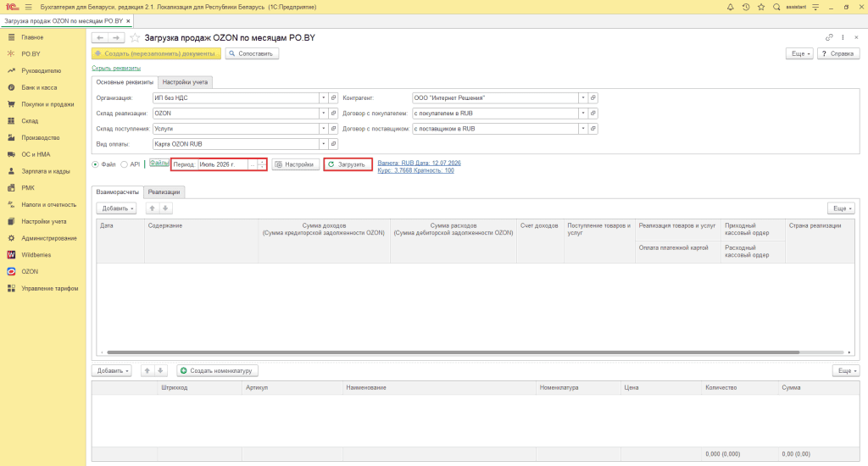Viewport: 868px width, 466px height.
Task: Select the API radio option
Action: 124,164
